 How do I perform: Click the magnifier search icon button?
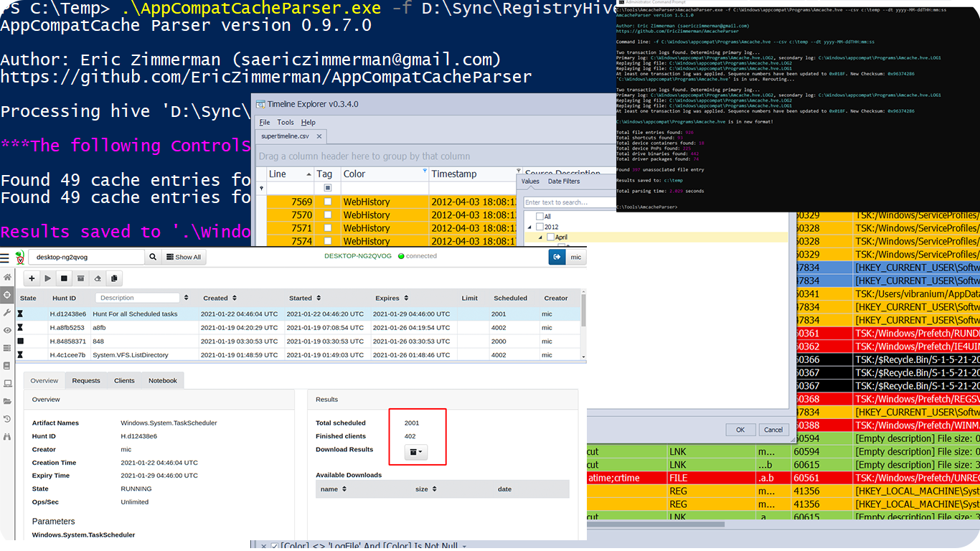pyautogui.click(x=153, y=257)
